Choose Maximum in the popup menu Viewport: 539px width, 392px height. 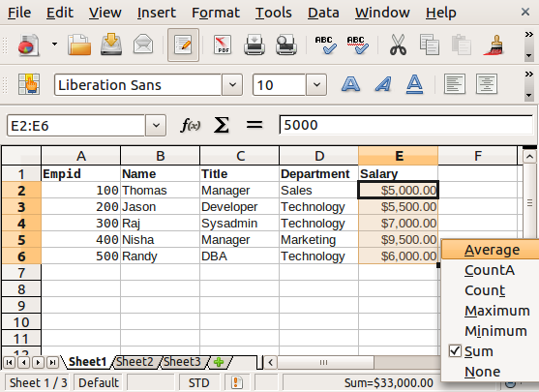tap(491, 311)
